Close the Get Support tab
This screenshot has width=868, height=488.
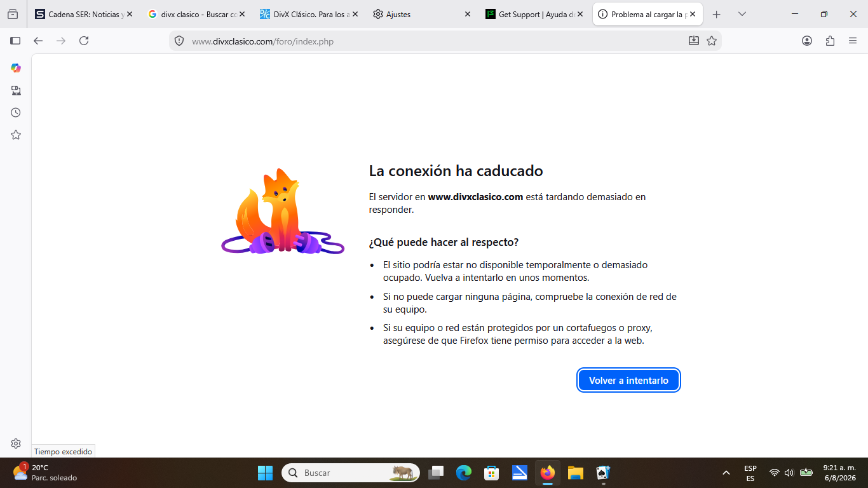click(x=580, y=14)
